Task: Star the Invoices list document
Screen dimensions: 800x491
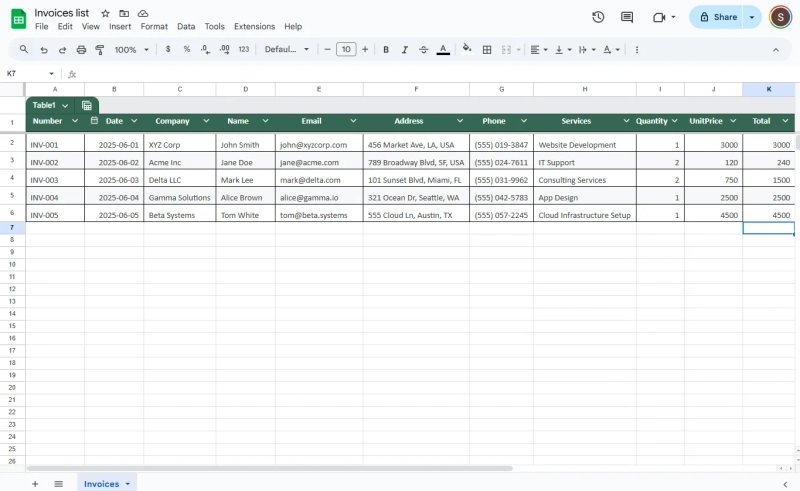Action: [x=105, y=13]
